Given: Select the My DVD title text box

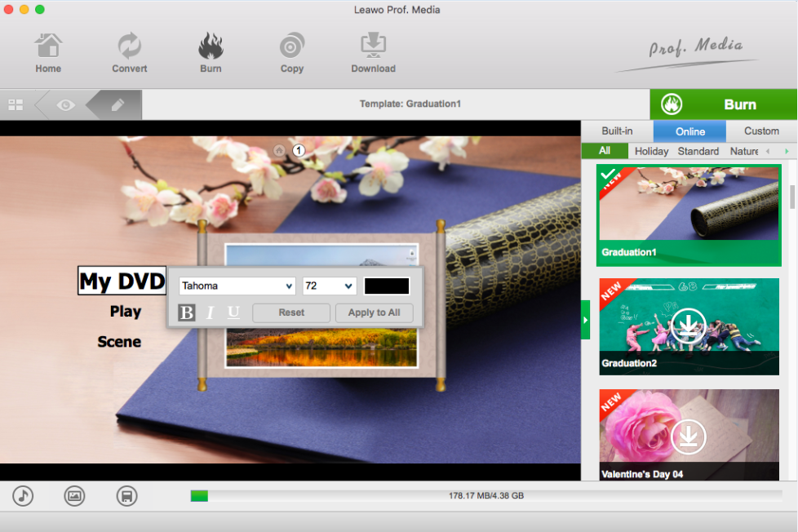Looking at the screenshot, I should click(122, 281).
